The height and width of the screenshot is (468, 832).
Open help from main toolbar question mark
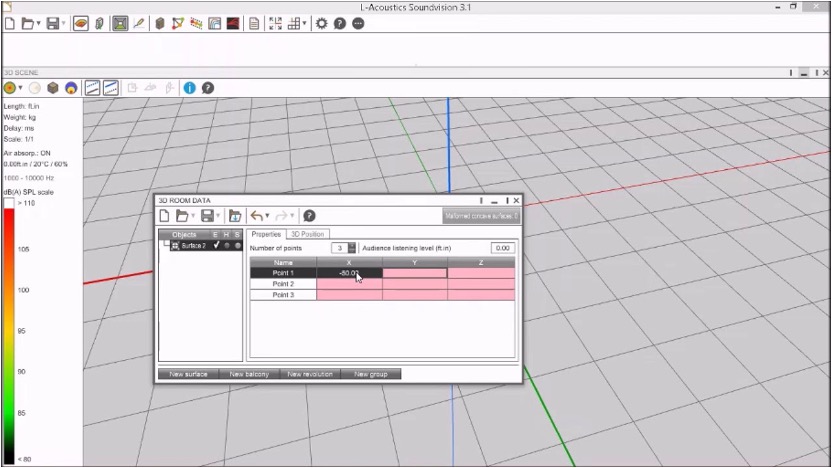pyautogui.click(x=340, y=23)
